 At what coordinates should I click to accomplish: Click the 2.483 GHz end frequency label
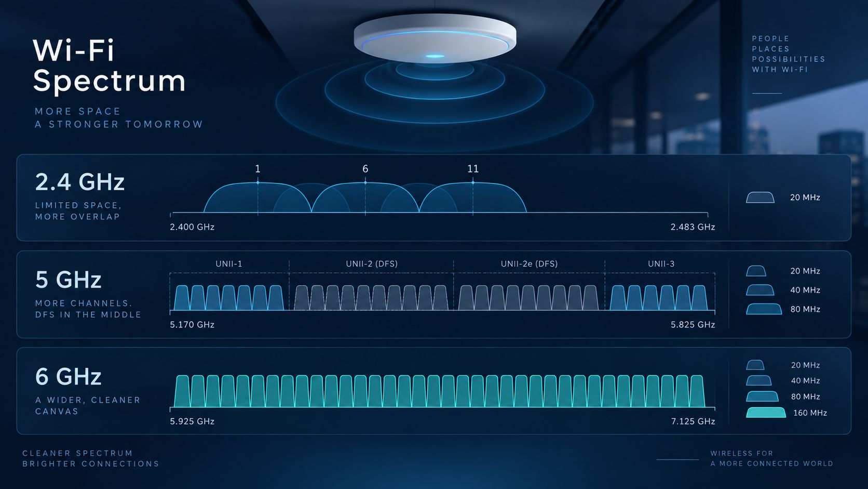tap(693, 227)
